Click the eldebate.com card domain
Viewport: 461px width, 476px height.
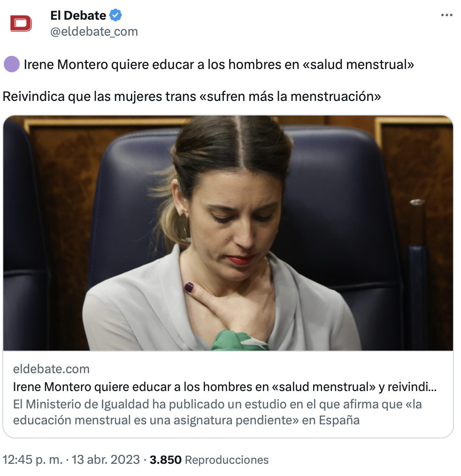(51, 369)
